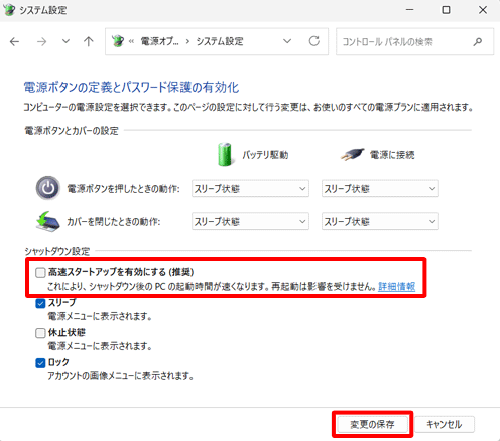Click the システム設定 breadcrumb item

tap(220, 41)
